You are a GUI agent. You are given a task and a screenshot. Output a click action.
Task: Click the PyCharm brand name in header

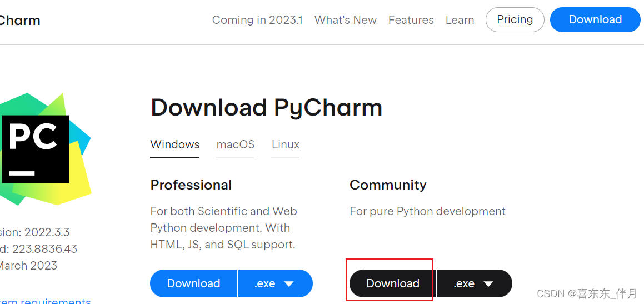tap(20, 21)
